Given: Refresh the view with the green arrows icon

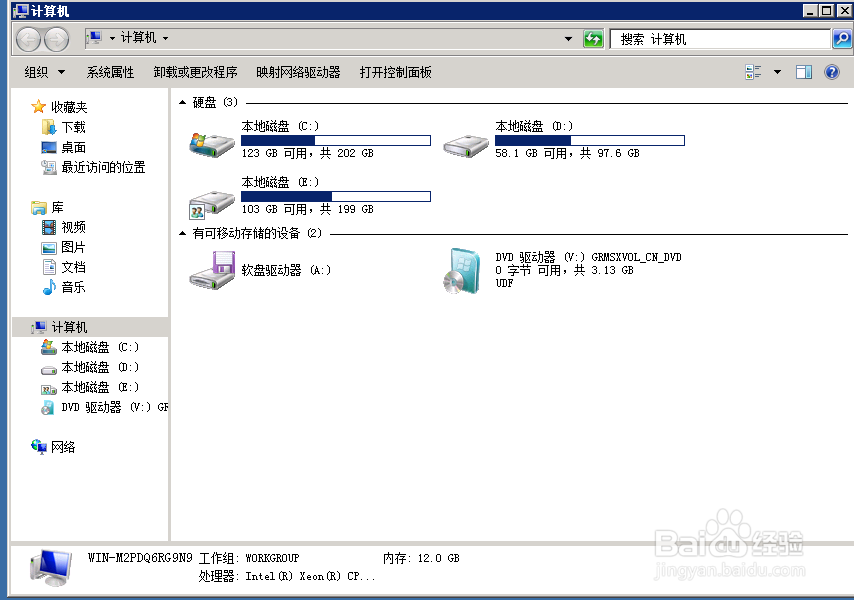Looking at the screenshot, I should click(x=593, y=39).
